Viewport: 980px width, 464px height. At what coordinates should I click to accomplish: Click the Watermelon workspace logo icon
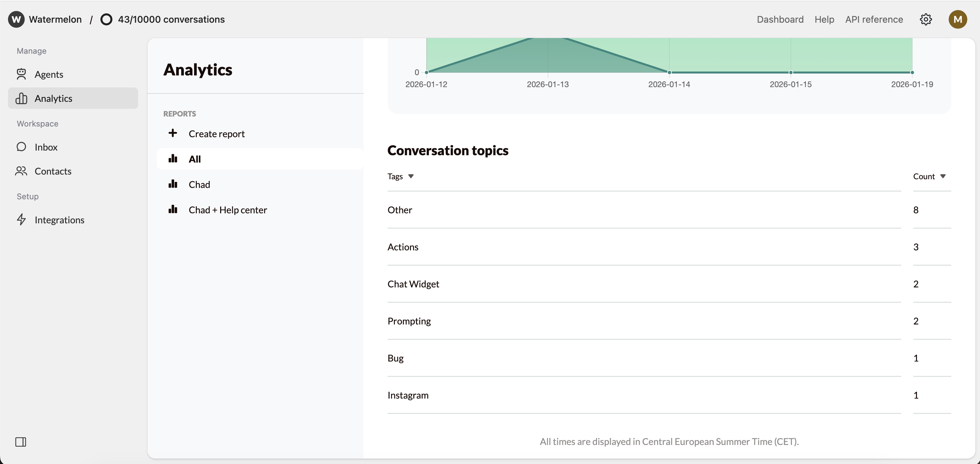(16, 19)
